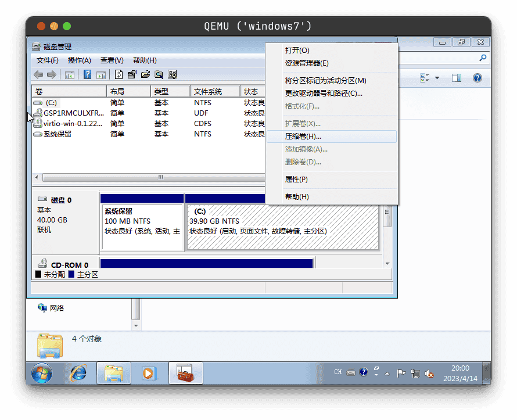Click the Back arrow in Disk Management toolbar
Screen dimensions: 517x420
click(38, 75)
